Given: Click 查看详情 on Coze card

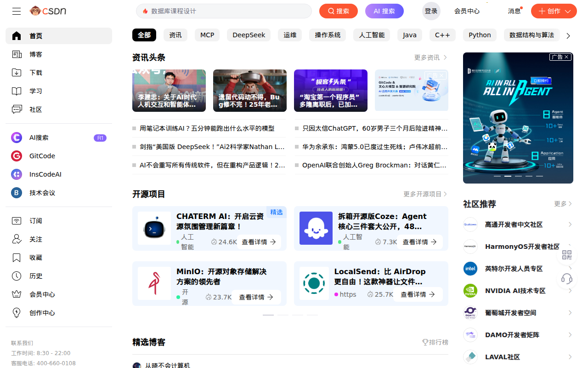Looking at the screenshot, I should tap(420, 242).
